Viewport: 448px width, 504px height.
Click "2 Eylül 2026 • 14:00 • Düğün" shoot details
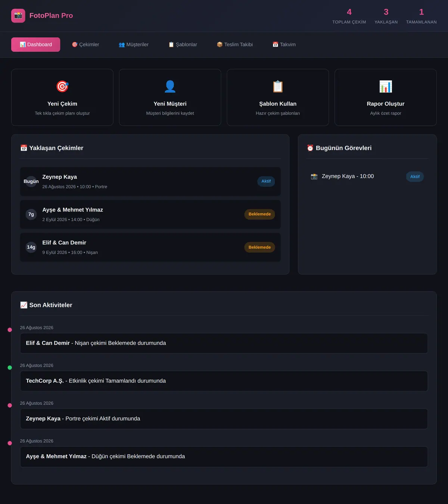pos(71,219)
